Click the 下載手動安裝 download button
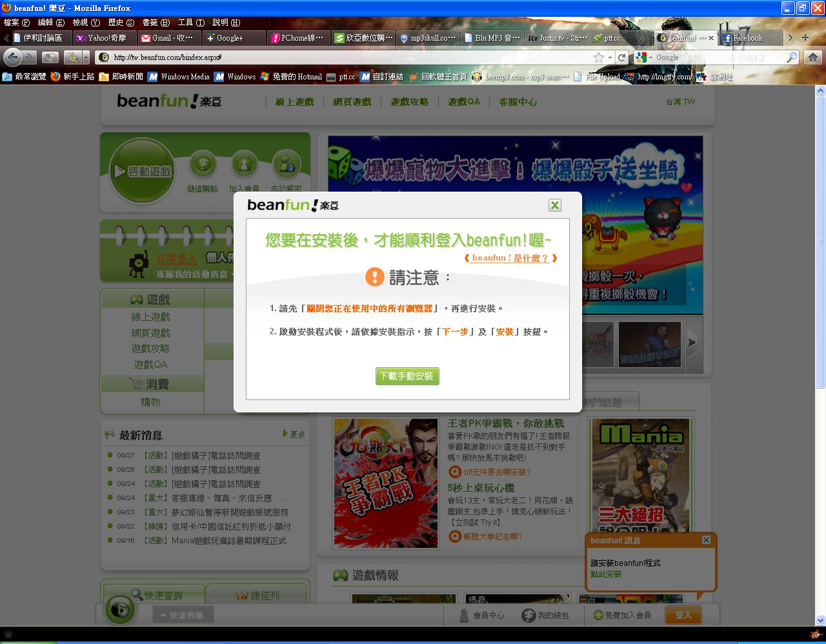The image size is (826, 644). pos(407,376)
